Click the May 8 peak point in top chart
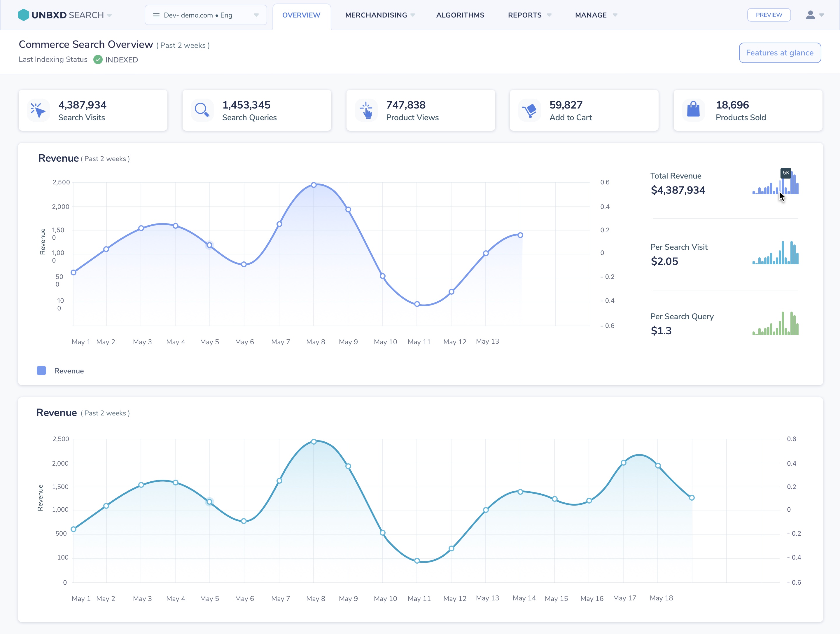Screen dimensions: 840x636 [x=314, y=185]
